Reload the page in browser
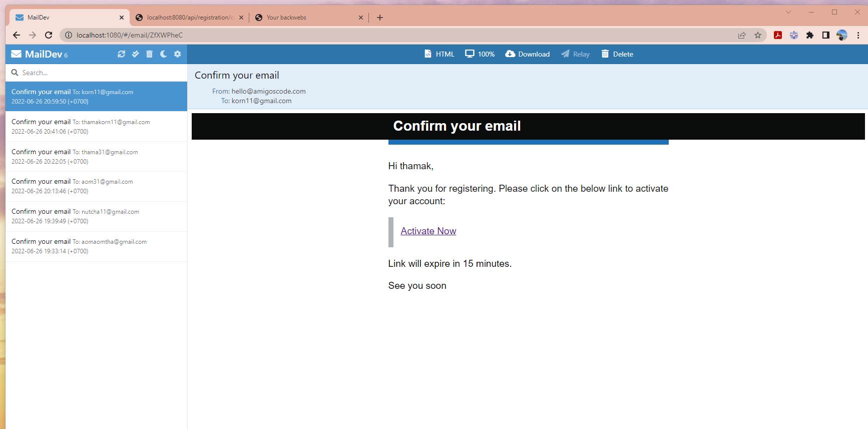This screenshot has width=868, height=429. (x=49, y=35)
